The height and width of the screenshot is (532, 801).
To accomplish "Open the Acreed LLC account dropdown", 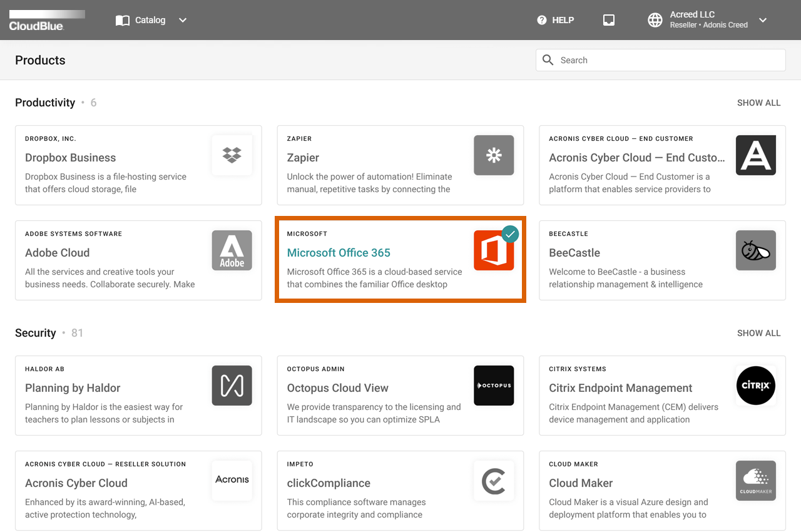I will pyautogui.click(x=691, y=19).
